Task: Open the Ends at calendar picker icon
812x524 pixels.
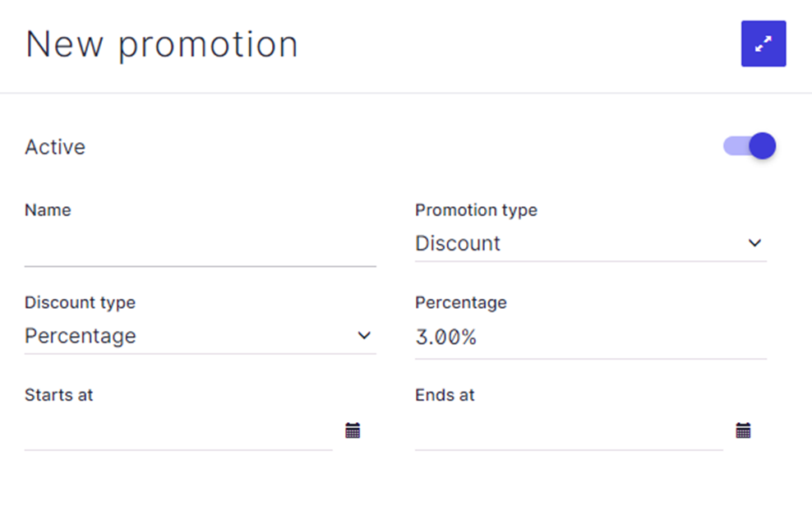Action: point(743,430)
